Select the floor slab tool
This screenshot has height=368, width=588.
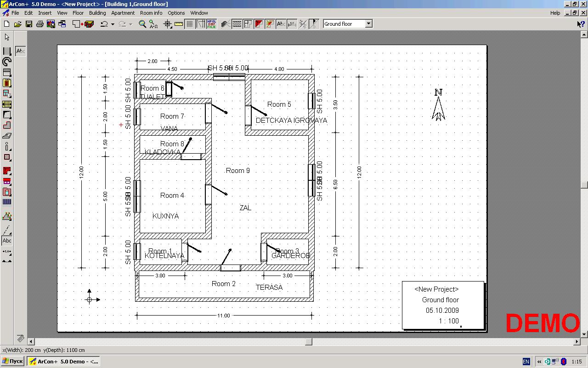point(7,136)
